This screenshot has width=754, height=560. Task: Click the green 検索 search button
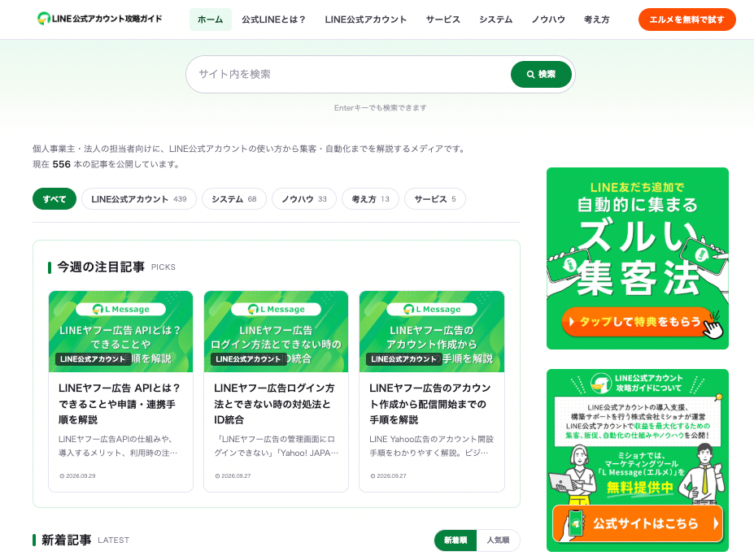pyautogui.click(x=541, y=74)
